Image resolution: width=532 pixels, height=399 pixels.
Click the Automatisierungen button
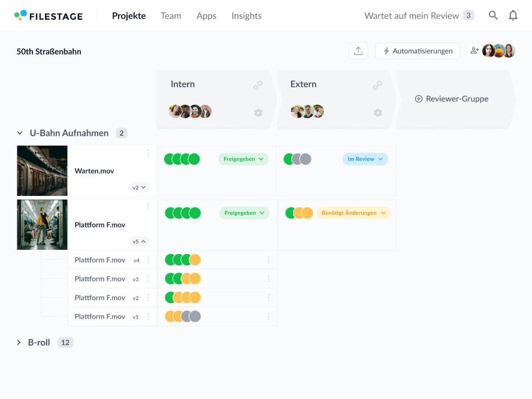coord(418,51)
